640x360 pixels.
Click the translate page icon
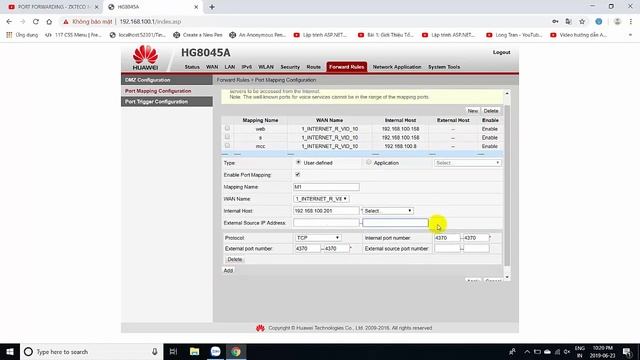tap(569, 22)
